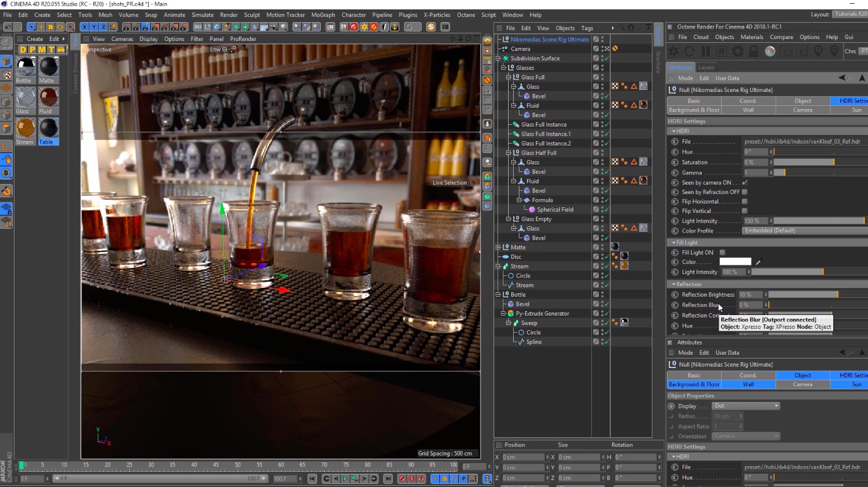Viewport: 868px width, 487px height.
Task: Toggle the Z axis lock
Action: point(103,27)
